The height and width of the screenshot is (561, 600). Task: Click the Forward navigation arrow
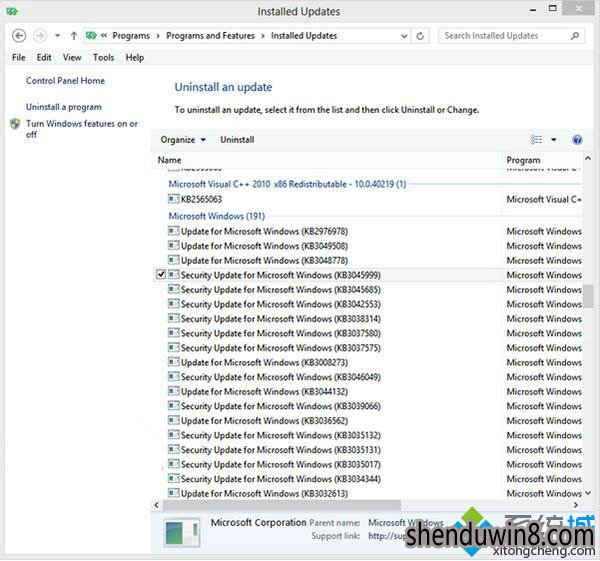click(40, 36)
